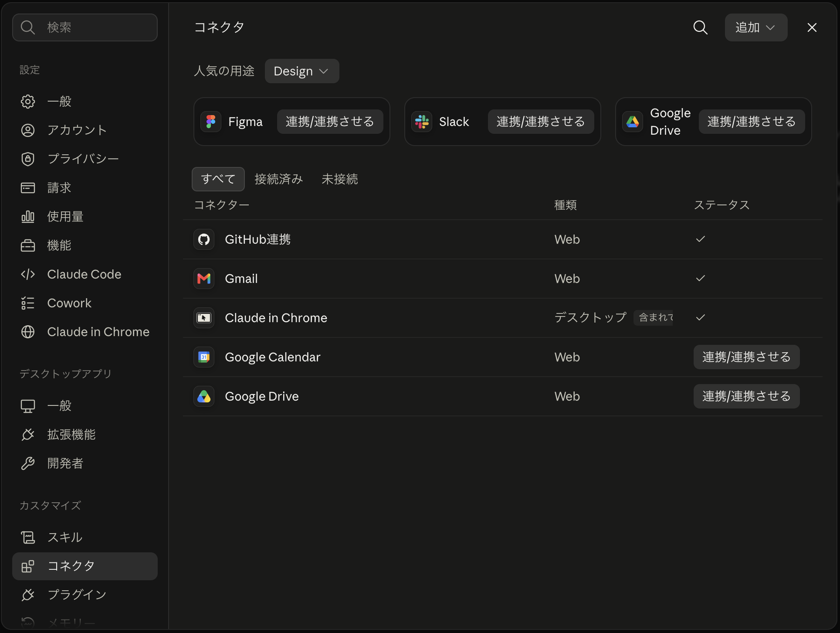Open アカウント settings in sidebar

(x=85, y=130)
